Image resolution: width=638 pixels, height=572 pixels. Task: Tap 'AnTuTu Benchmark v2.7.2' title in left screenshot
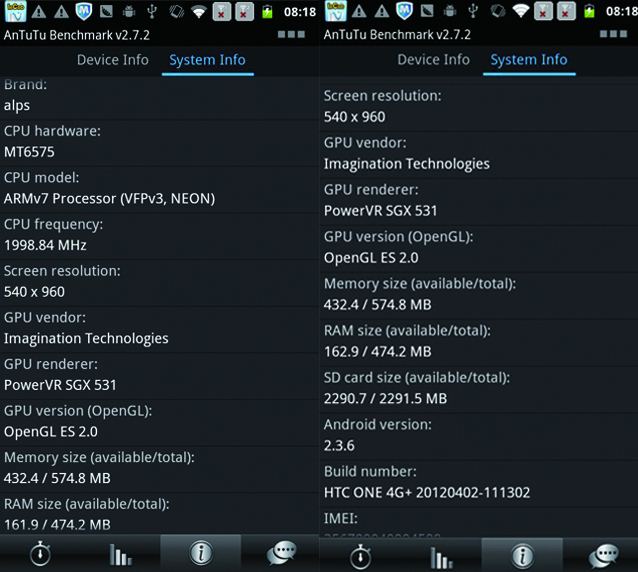click(77, 35)
